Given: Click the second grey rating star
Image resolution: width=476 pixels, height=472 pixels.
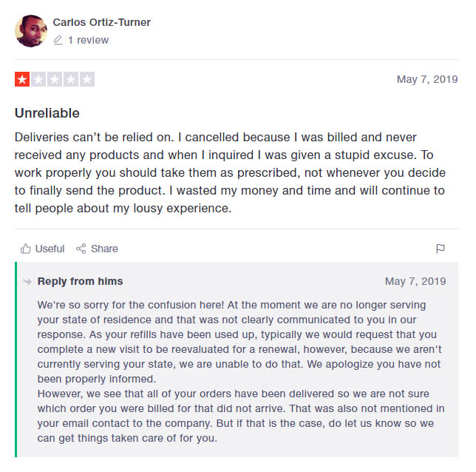Looking at the screenshot, I should (x=38, y=79).
